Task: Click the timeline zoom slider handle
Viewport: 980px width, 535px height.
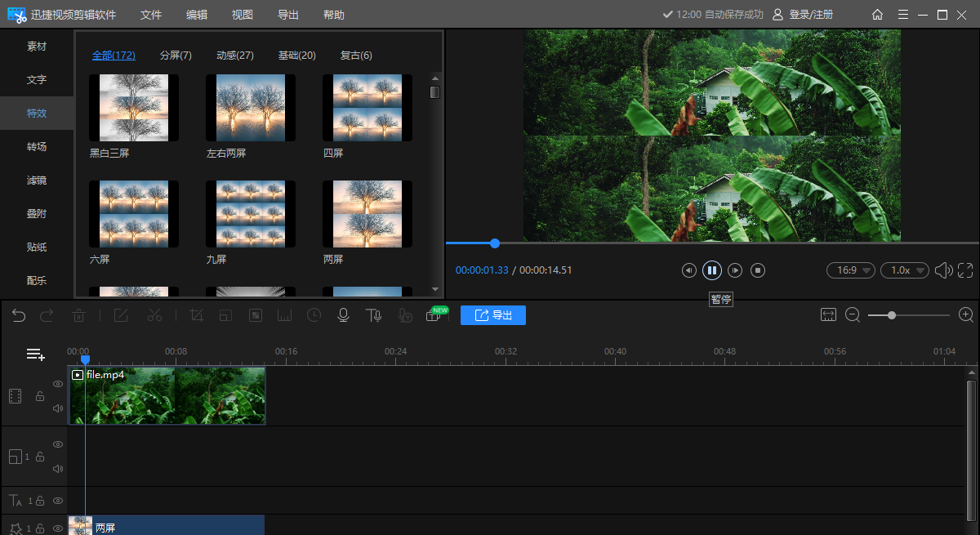Action: point(892,315)
